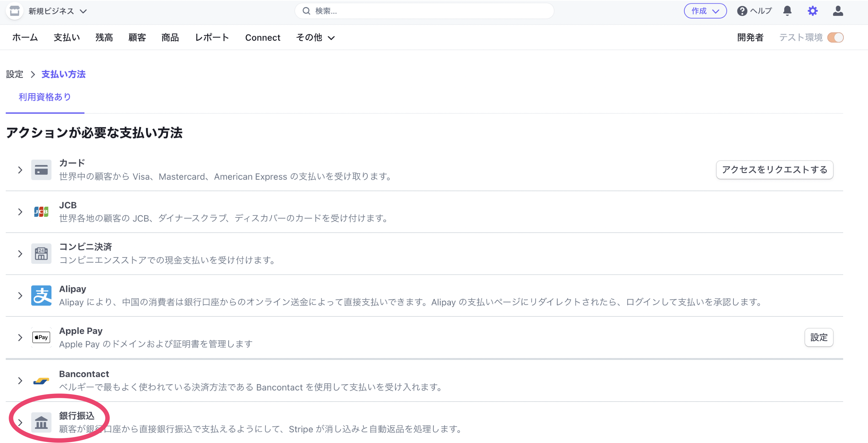Select the JCB card icon
Viewport: 868px width, 443px height.
pos(41,212)
